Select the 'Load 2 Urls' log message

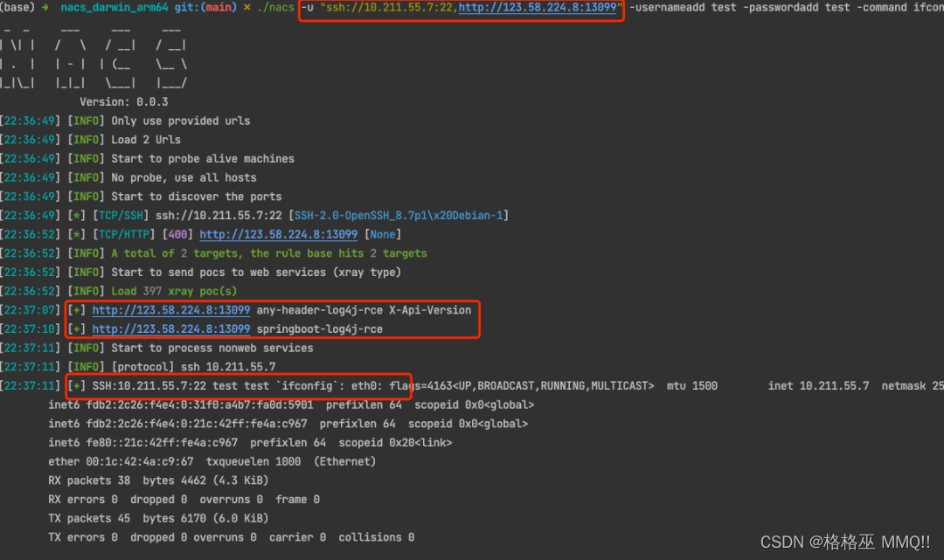146,140
